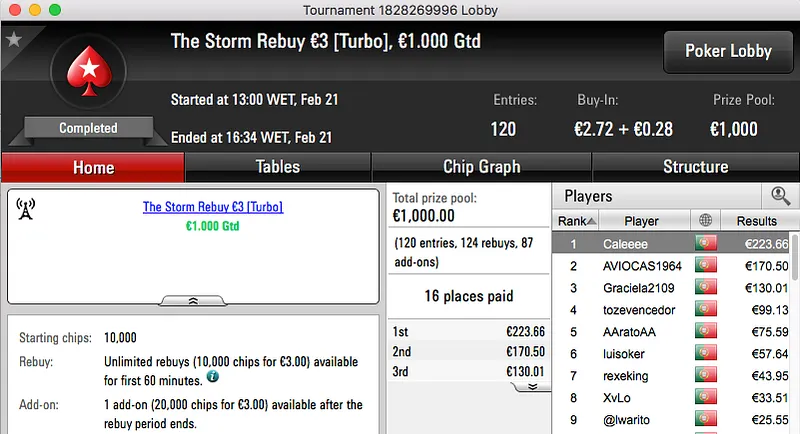Open The Storm Rebuy €3 [Turbo] link

pyautogui.click(x=213, y=207)
